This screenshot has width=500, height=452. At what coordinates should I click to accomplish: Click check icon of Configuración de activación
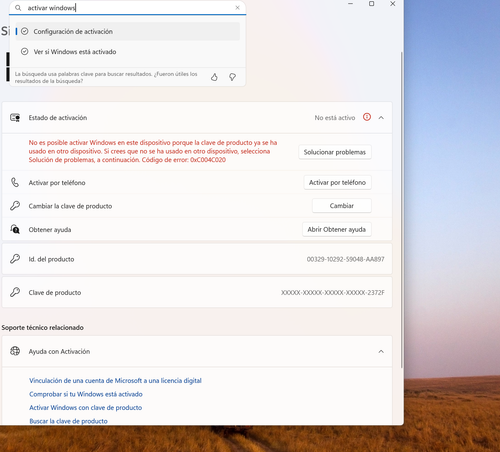click(x=25, y=31)
